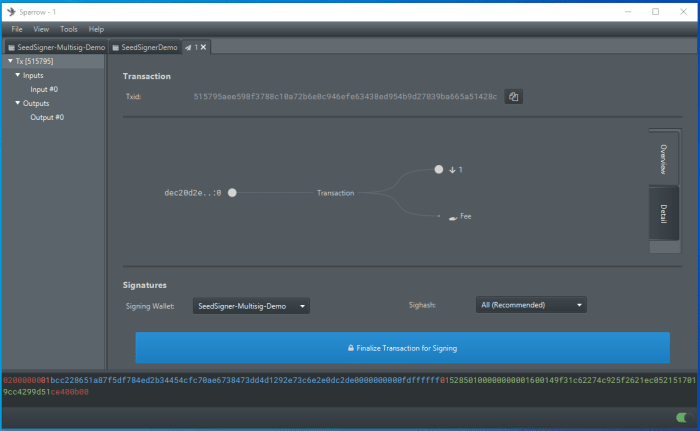Collapse the Inputs tree section

tap(17, 75)
